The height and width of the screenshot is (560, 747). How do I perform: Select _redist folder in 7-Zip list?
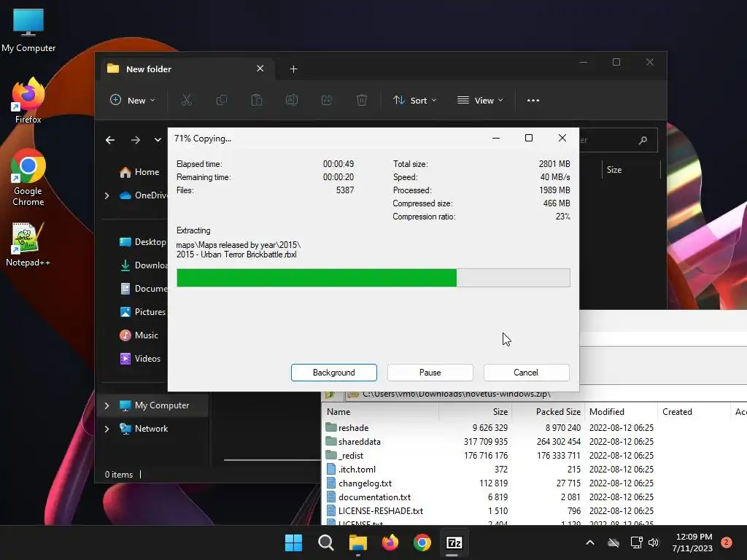tap(344, 455)
